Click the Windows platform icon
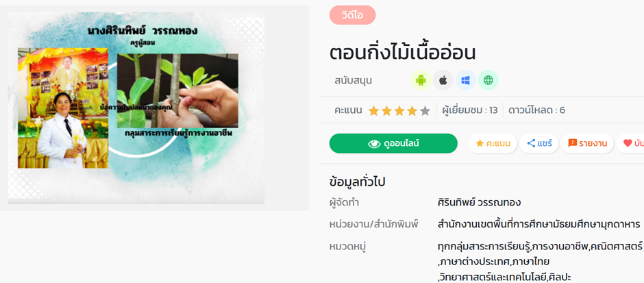The width and height of the screenshot is (644, 283). coord(466,80)
